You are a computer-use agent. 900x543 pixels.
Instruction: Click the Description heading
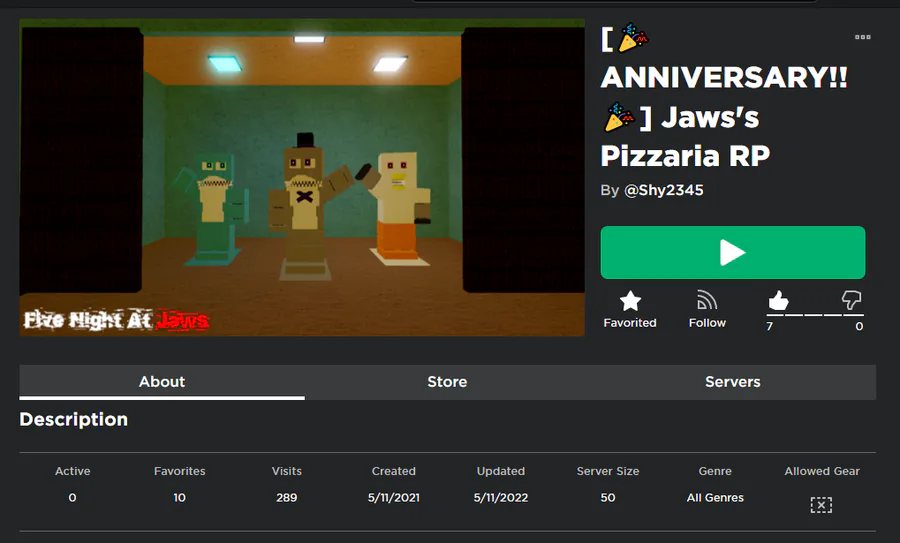click(73, 420)
